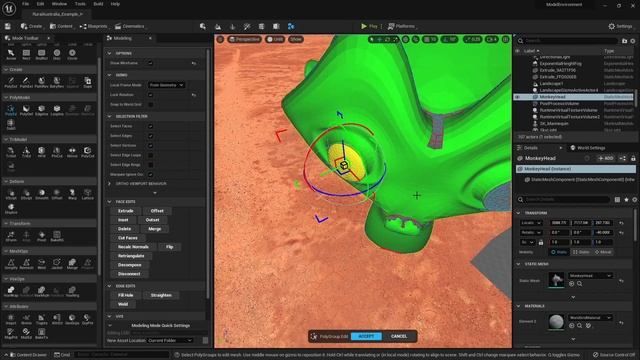Click the Inset face edit button
The image size is (640, 360).
[x=123, y=220]
